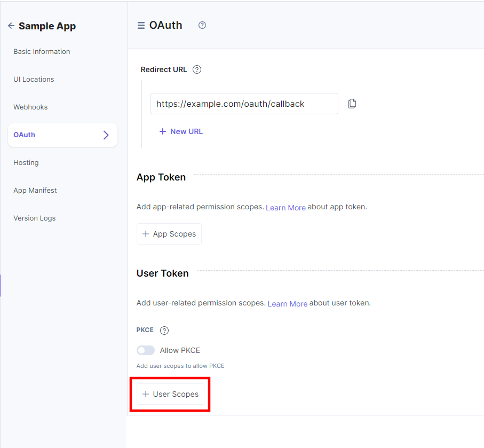Add App Scopes button

point(169,234)
